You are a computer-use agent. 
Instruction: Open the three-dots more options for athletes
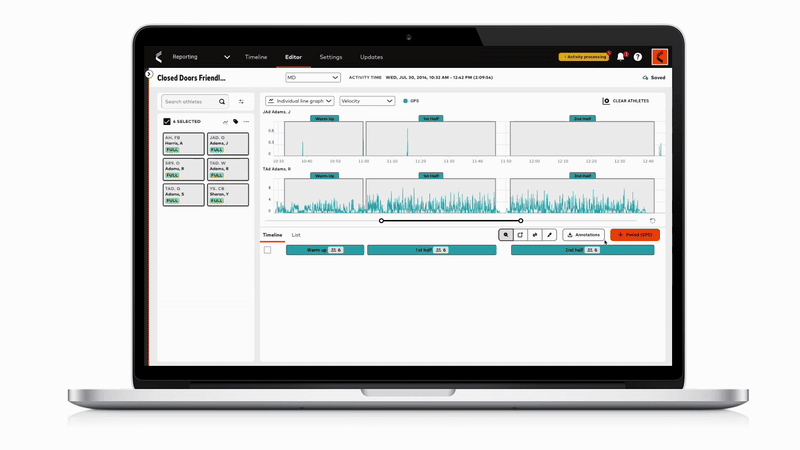[246, 121]
